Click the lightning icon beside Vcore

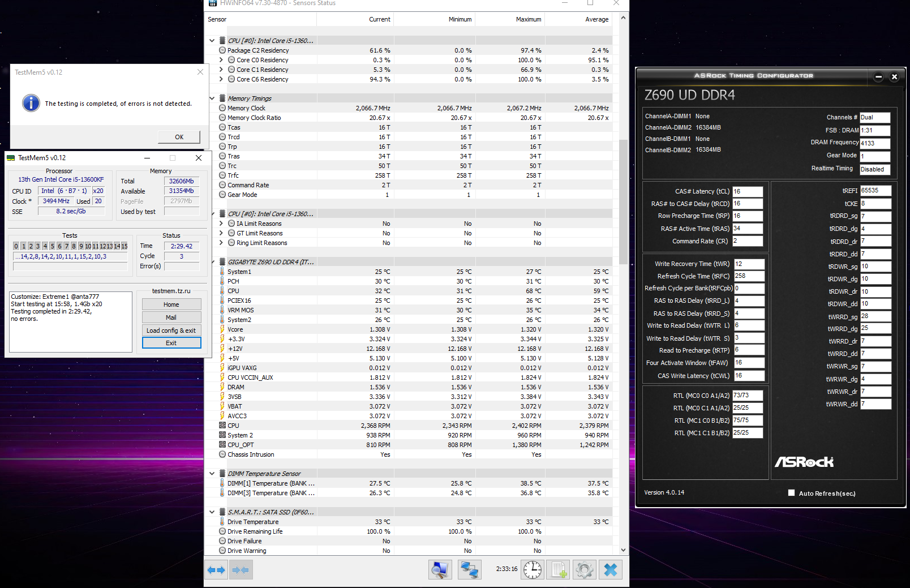[x=222, y=329]
